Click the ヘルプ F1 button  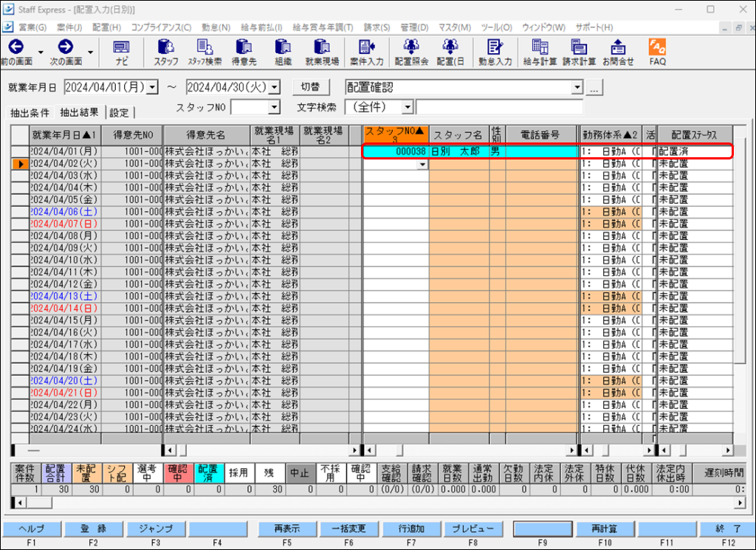(32, 529)
